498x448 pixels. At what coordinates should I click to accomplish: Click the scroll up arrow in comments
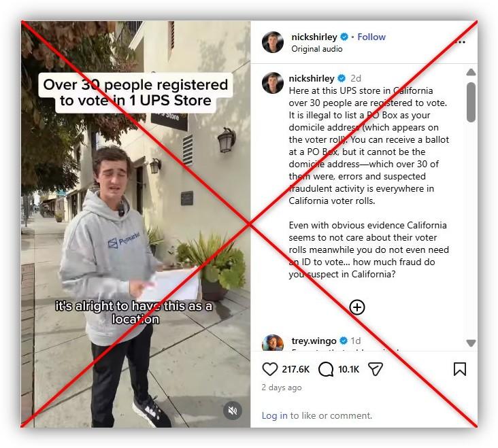[471, 72]
